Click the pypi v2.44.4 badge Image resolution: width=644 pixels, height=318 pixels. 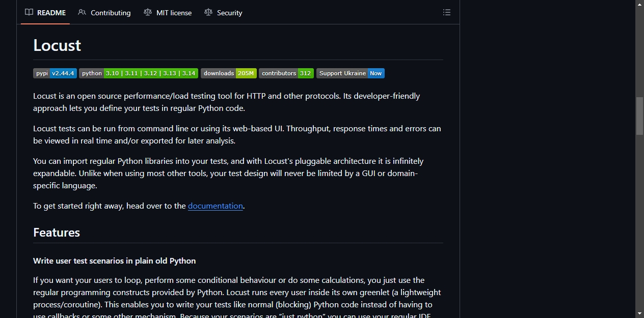(55, 73)
